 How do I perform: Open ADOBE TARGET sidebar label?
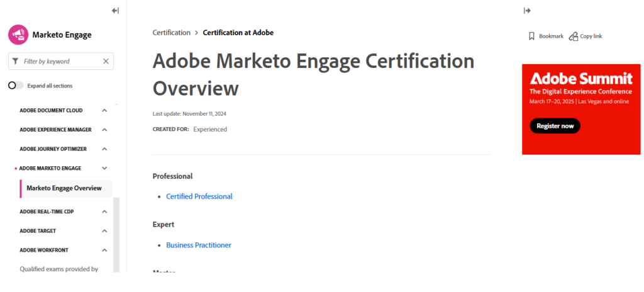click(38, 231)
